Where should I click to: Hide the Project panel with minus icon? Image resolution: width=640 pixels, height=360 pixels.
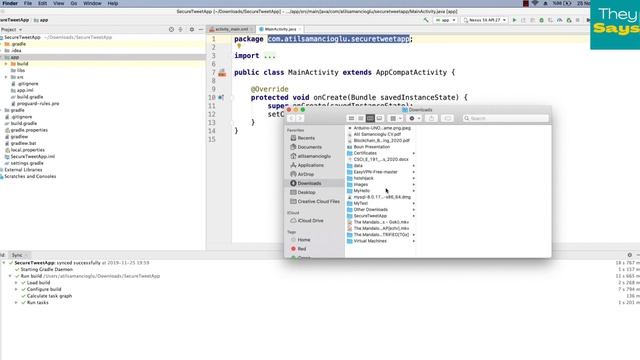click(201, 29)
